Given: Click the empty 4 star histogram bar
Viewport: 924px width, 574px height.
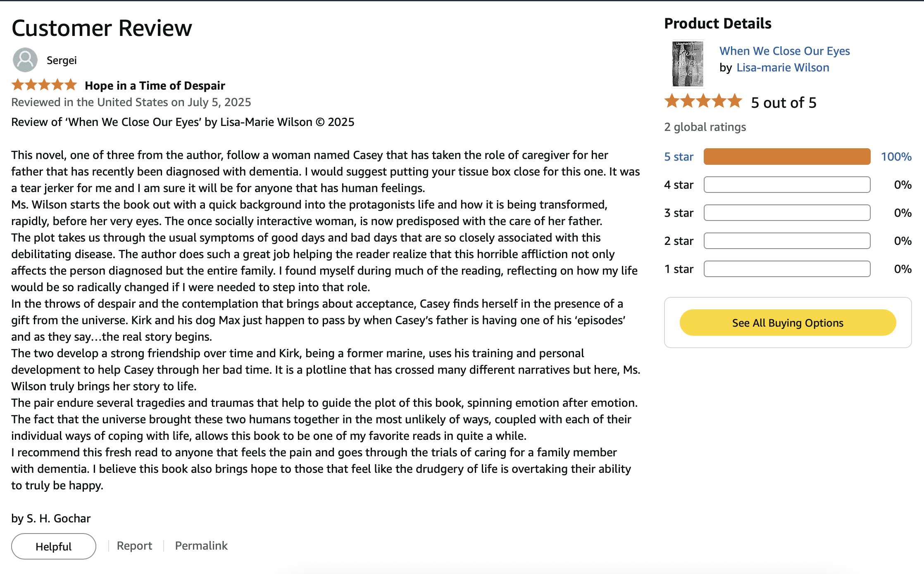Looking at the screenshot, I should 787,185.
